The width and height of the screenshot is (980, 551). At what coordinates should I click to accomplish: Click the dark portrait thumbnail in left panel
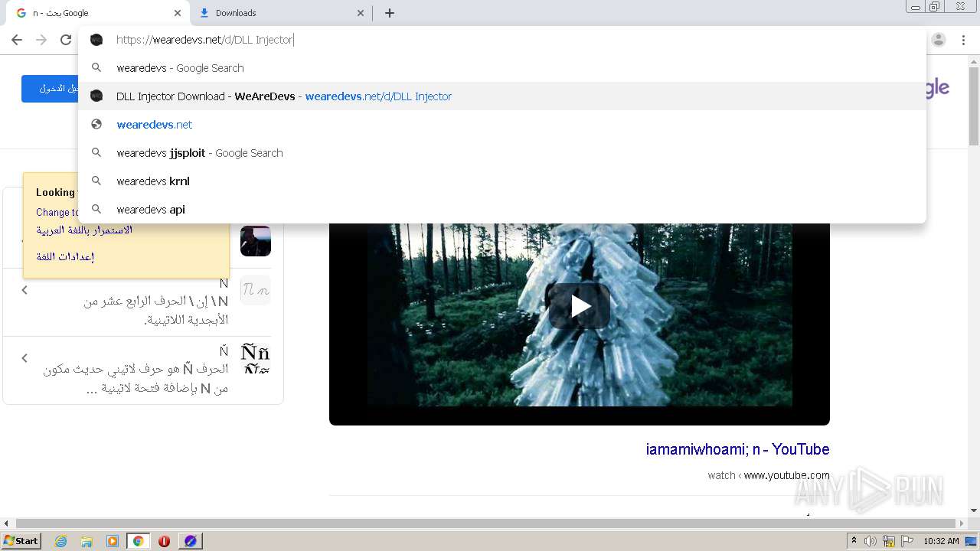point(256,241)
